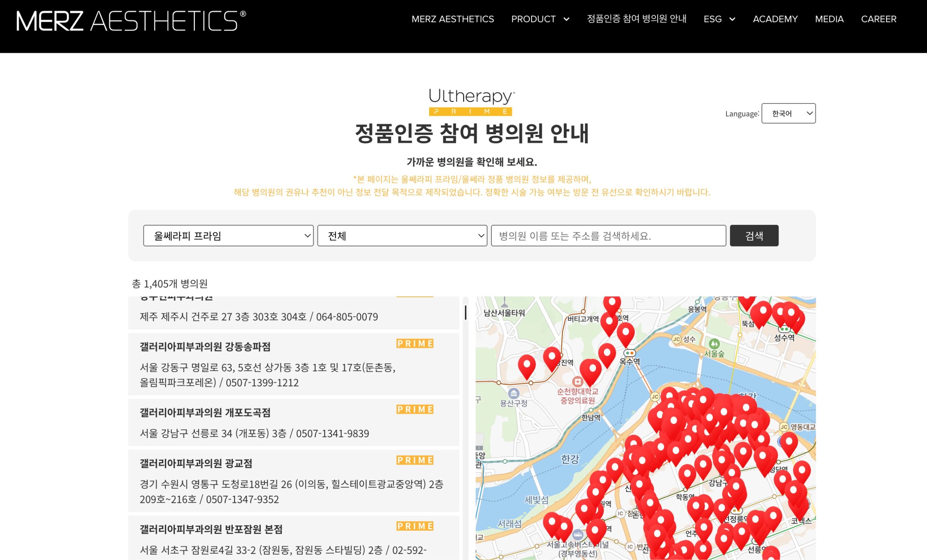Open the ESG nav menu

coord(713,19)
